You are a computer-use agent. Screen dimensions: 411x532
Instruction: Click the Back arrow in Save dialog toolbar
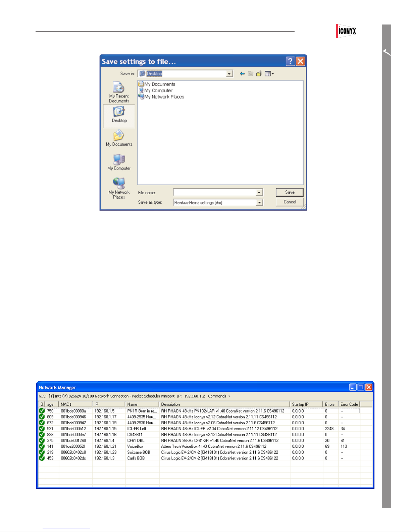pos(242,74)
